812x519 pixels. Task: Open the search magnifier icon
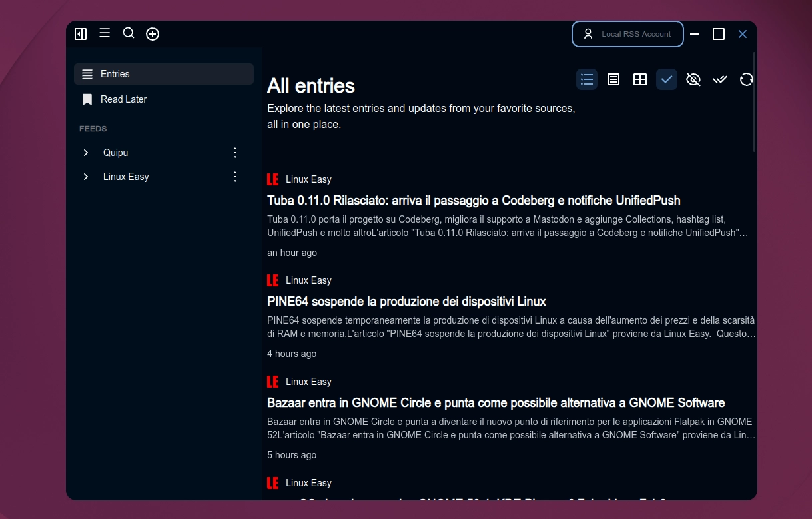[129, 33]
